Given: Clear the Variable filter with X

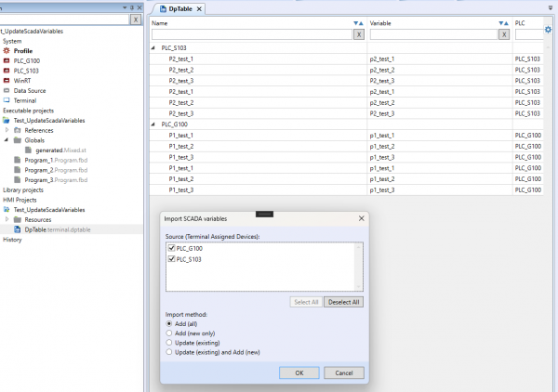Looking at the screenshot, I should 504,34.
